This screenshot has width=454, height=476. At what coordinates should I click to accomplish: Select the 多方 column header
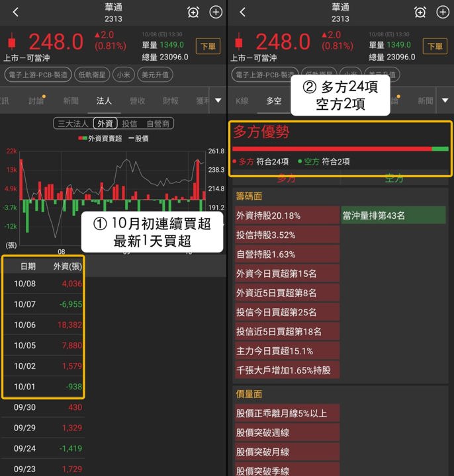tap(286, 178)
